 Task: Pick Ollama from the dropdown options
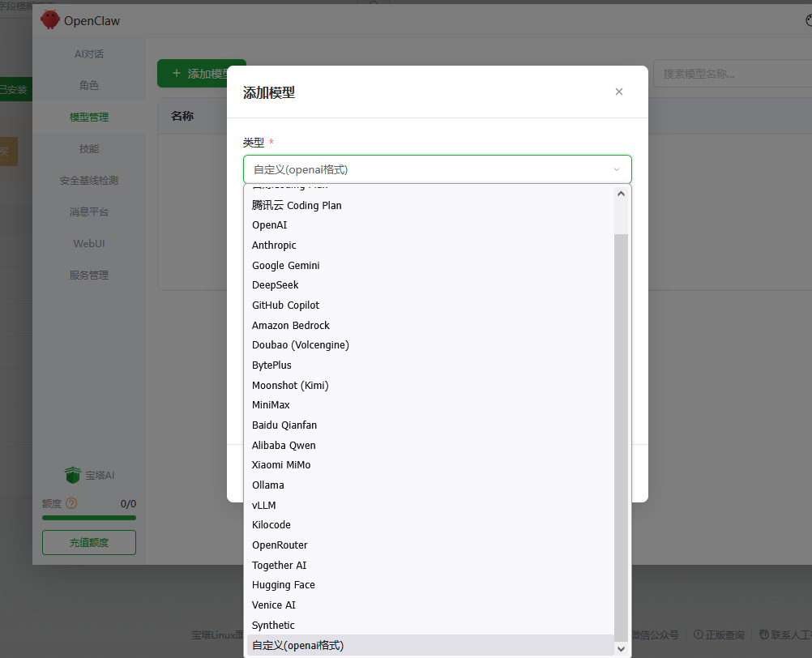coord(267,485)
